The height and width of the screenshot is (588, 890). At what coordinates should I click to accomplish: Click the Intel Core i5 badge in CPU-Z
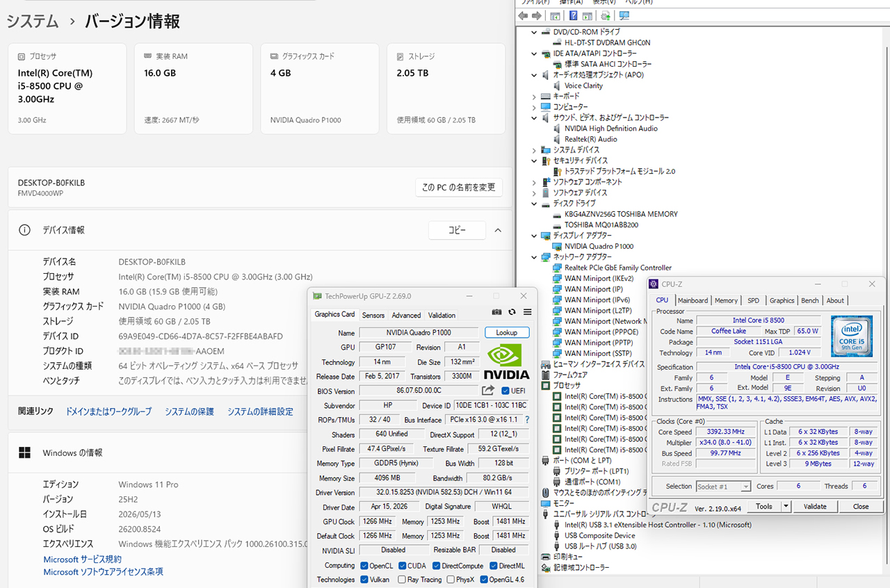pyautogui.click(x=852, y=336)
